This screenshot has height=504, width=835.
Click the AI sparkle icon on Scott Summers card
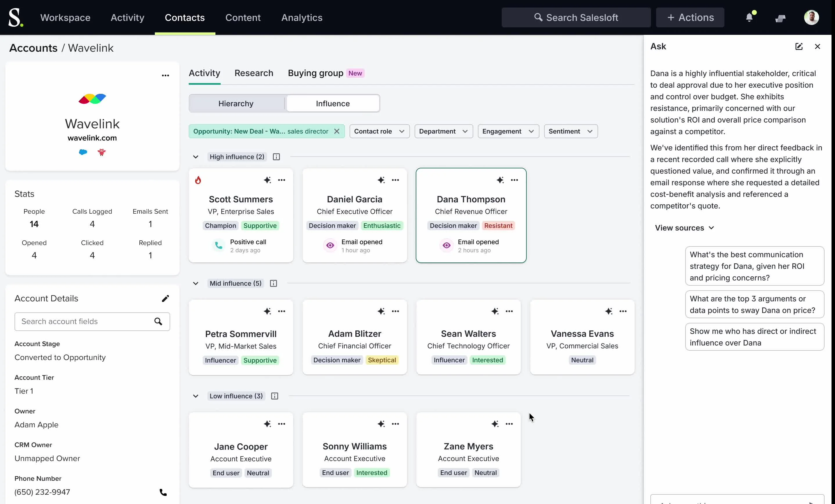(267, 180)
